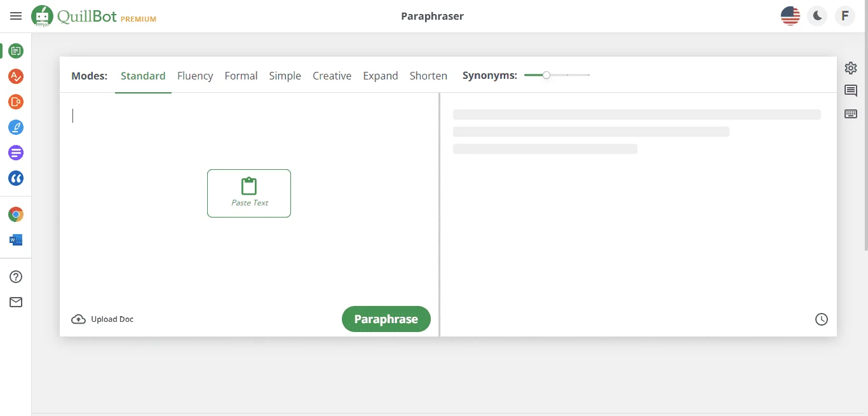Switch to Formal mode
The image size is (868, 416).
(241, 76)
